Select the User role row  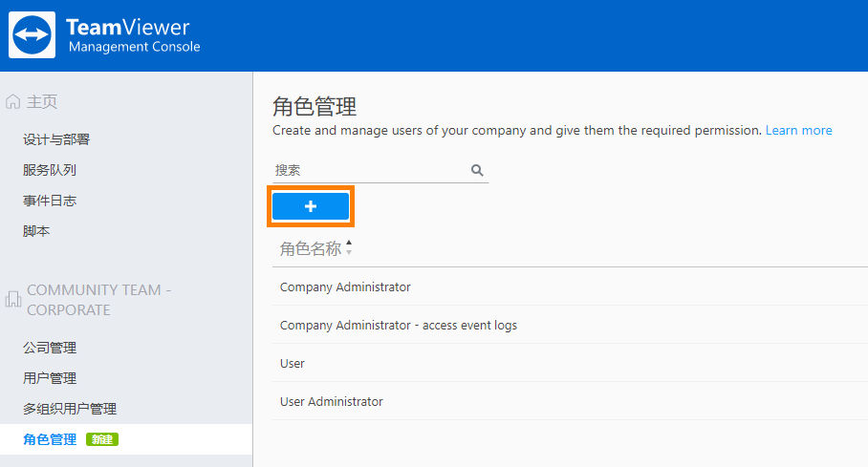(x=570, y=363)
